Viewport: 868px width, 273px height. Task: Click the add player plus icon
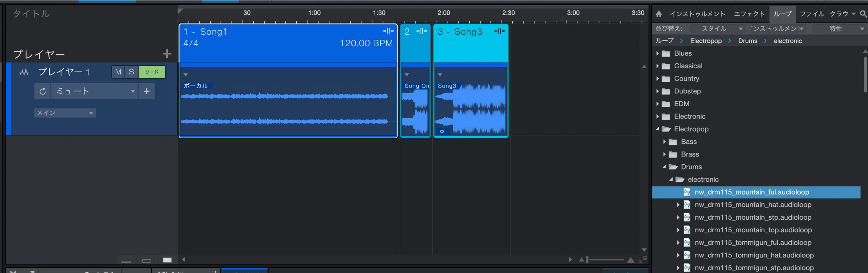click(x=167, y=54)
